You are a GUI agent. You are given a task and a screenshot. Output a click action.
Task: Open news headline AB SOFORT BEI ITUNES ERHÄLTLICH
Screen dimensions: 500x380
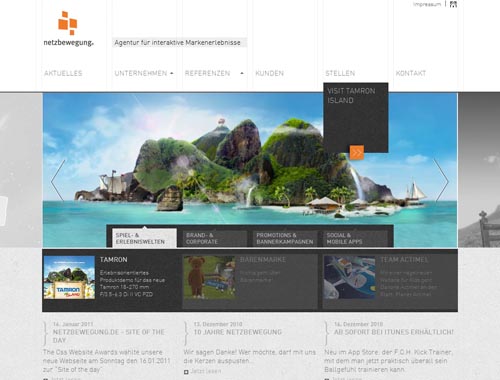point(394,332)
